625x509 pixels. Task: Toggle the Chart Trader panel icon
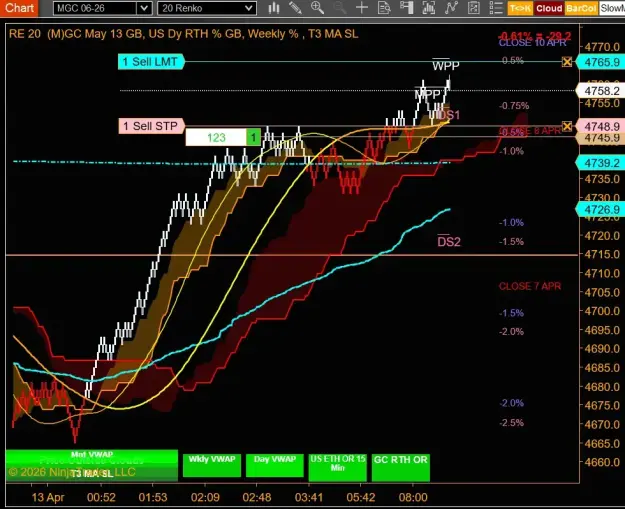pos(406,8)
